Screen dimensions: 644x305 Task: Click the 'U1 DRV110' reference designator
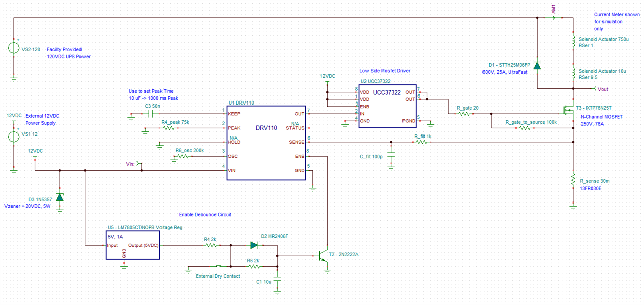(x=242, y=102)
